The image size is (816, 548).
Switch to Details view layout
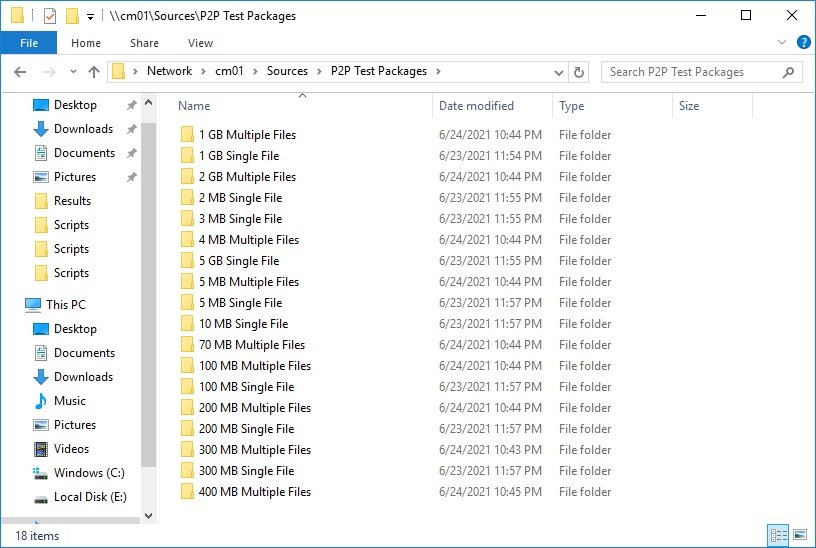(778, 536)
